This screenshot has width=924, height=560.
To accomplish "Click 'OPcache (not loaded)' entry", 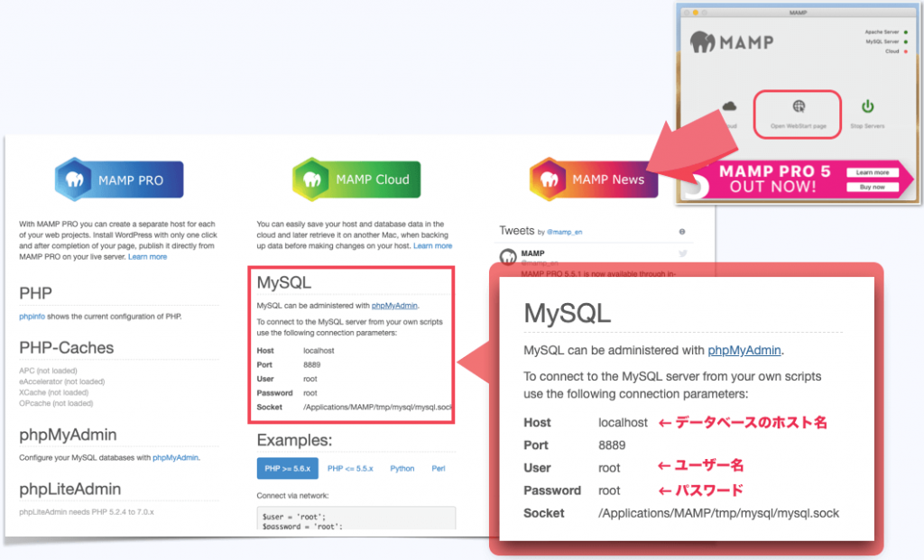I will point(56,403).
